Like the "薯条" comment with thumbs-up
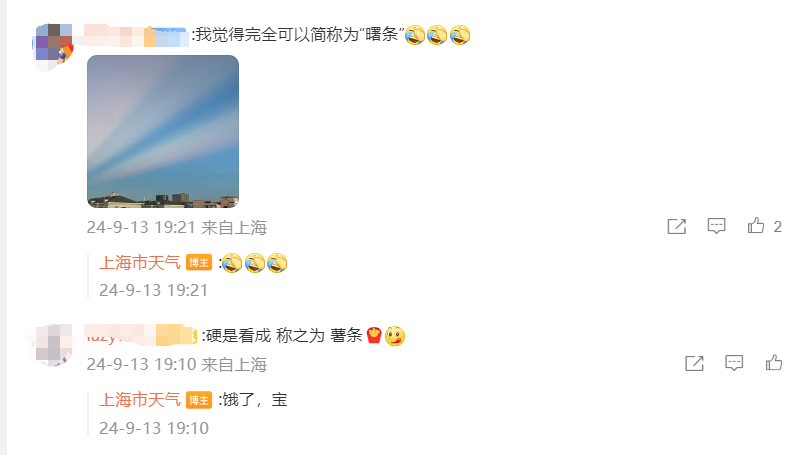 774,363
